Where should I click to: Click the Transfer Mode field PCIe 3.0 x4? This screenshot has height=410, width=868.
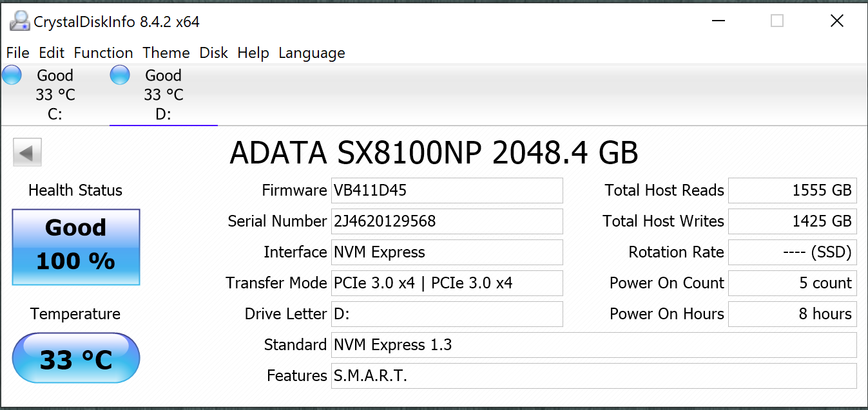447,283
